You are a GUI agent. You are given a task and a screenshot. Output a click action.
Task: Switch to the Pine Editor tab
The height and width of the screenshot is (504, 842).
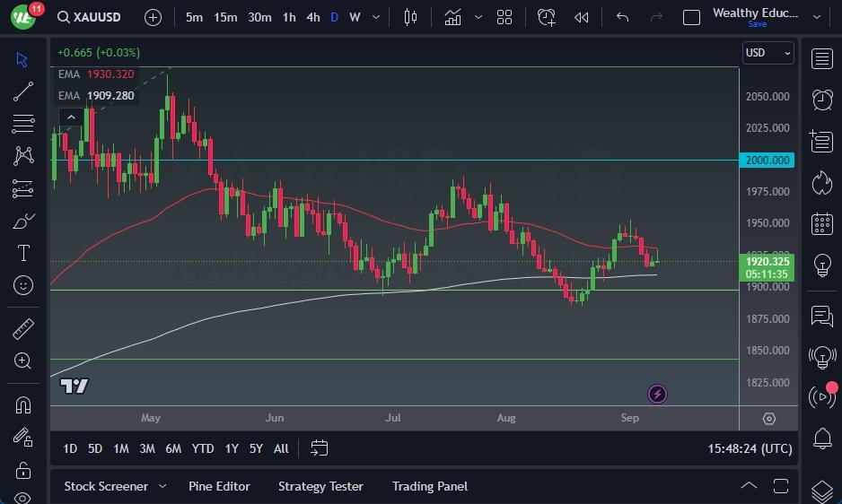click(x=219, y=486)
